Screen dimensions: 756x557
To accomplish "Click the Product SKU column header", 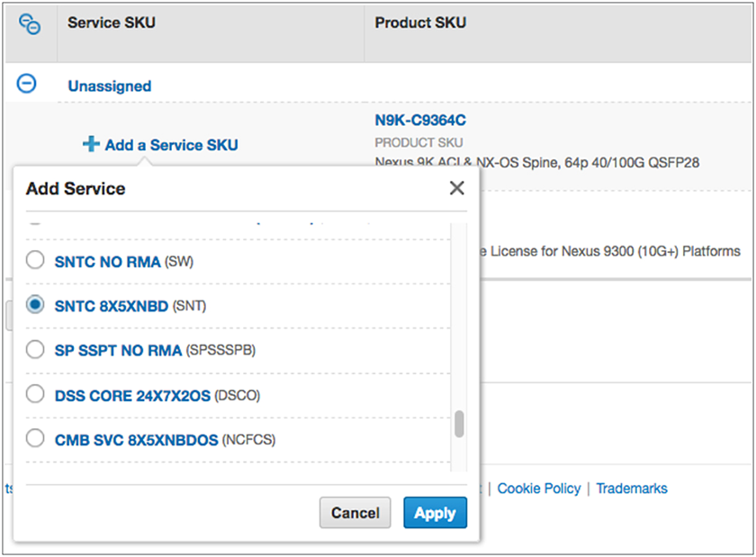I will tap(420, 22).
